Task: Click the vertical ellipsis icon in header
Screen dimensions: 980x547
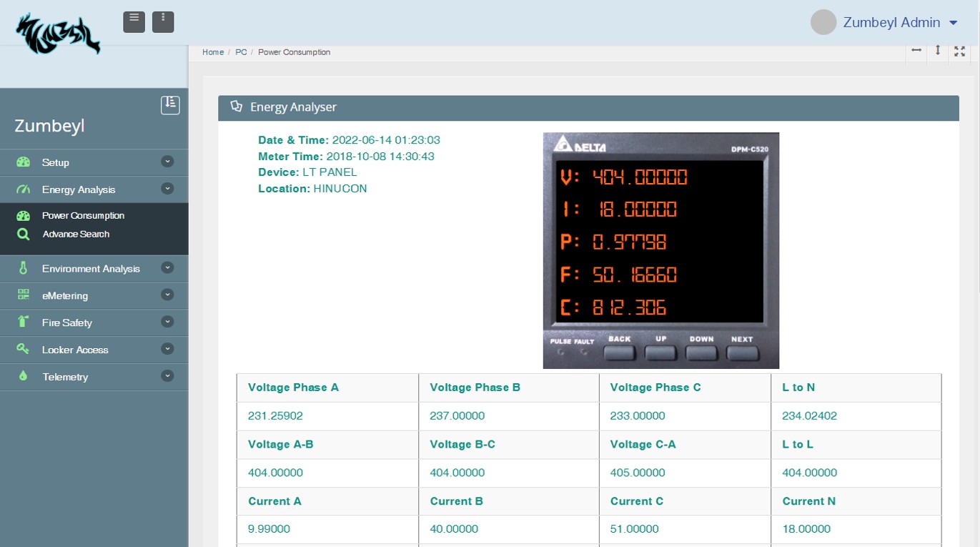Action: click(x=163, y=21)
